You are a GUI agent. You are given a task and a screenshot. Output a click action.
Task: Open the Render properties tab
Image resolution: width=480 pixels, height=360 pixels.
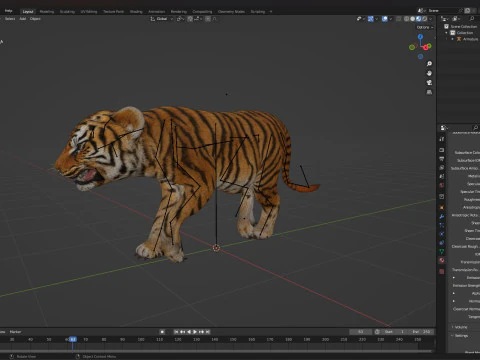tap(442, 150)
